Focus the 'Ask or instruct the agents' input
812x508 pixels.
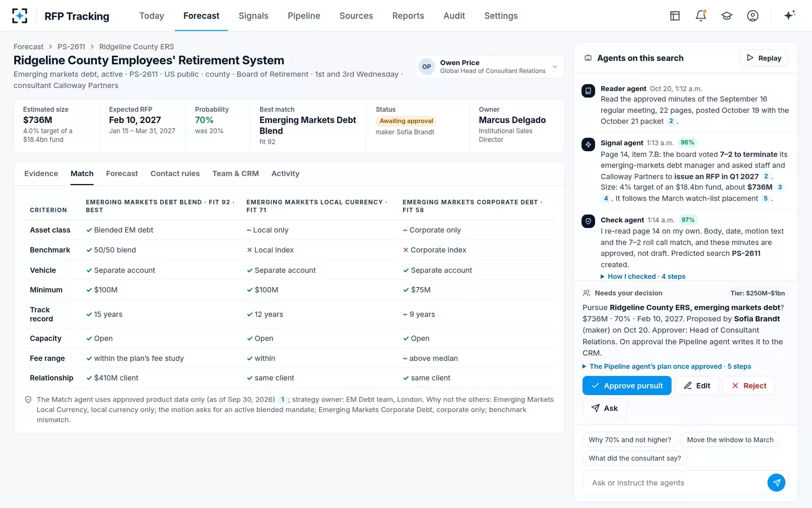[677, 483]
